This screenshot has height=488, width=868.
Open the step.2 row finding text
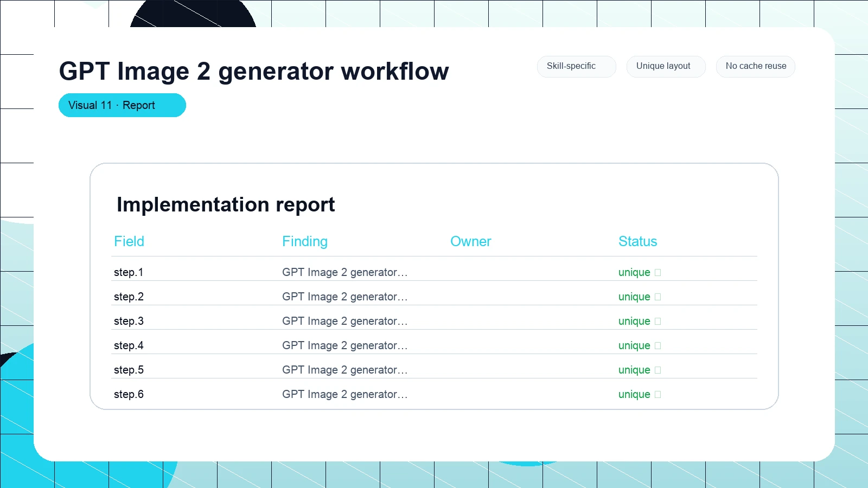345,297
